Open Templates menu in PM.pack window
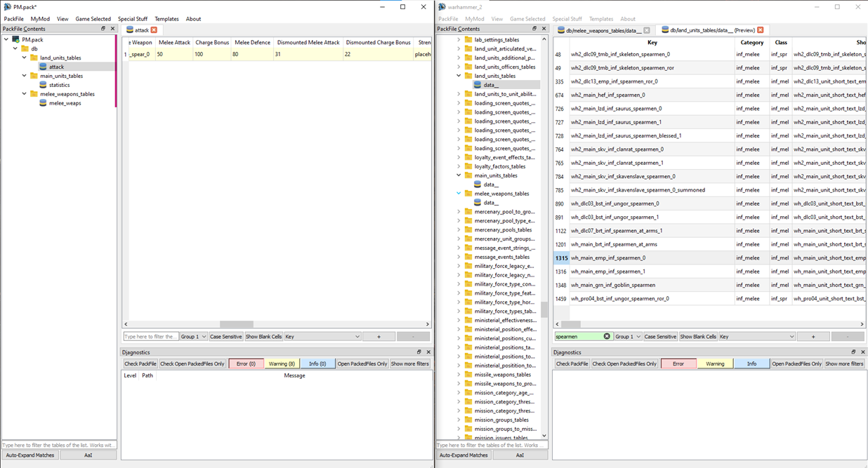 pos(166,19)
